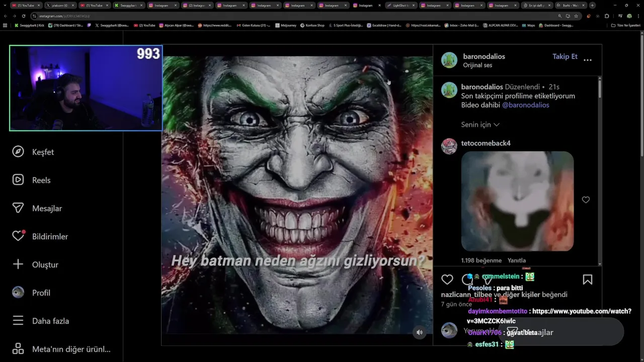Open post options three-dot menu
This screenshot has width=644, height=362.
tap(588, 60)
